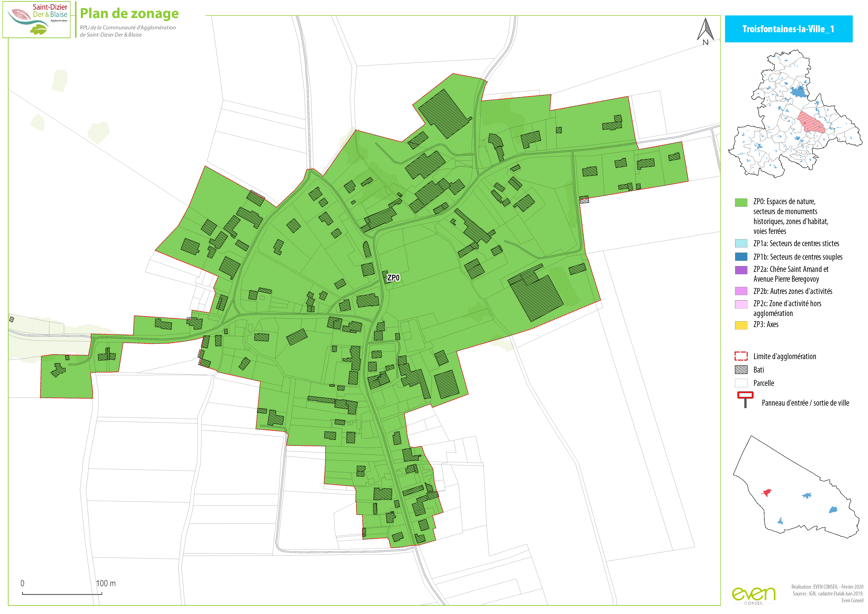This screenshot has height=614, width=868.
Task: Click the Saint-Dizier Der & Blaise logo
Action: click(x=37, y=19)
